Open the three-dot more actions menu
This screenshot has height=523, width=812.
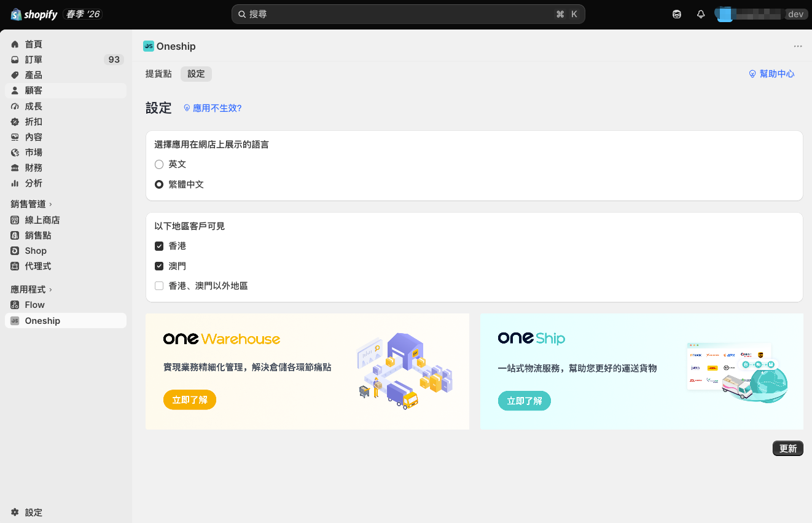point(798,46)
